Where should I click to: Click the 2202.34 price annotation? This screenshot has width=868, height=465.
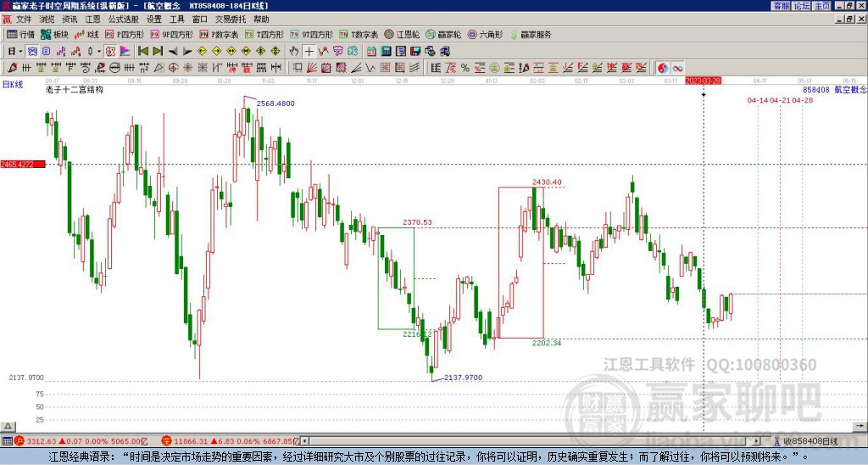pyautogui.click(x=547, y=343)
